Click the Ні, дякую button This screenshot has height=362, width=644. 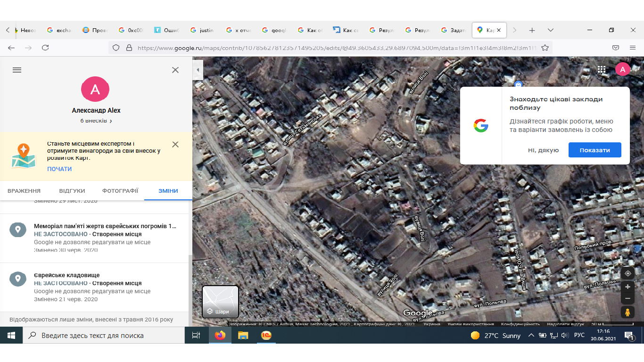tap(543, 150)
